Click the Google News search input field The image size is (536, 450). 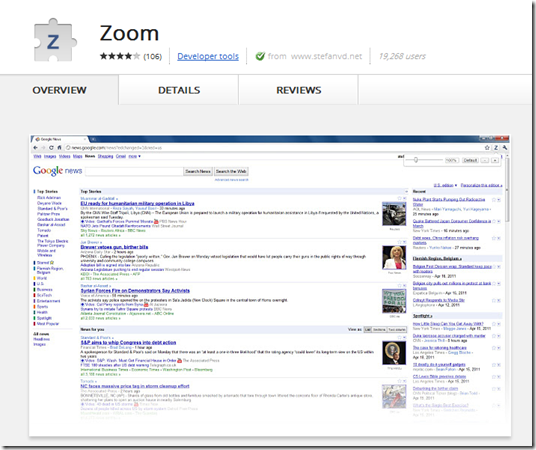[x=134, y=171]
